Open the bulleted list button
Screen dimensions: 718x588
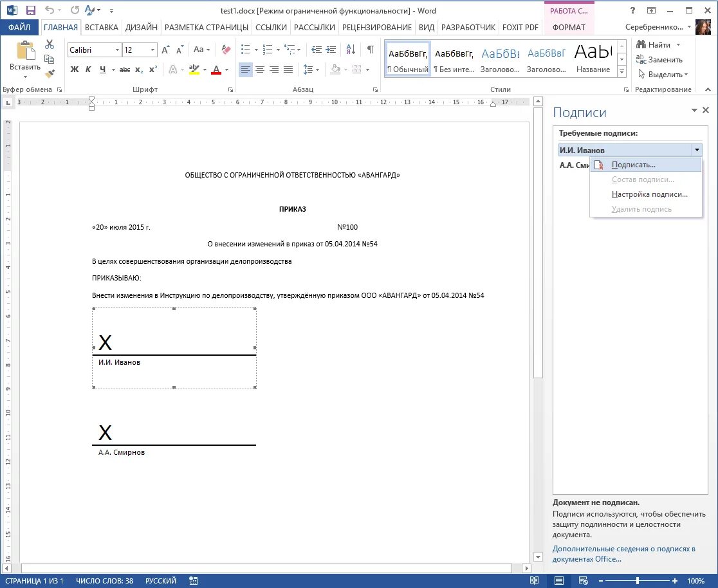[x=245, y=50]
